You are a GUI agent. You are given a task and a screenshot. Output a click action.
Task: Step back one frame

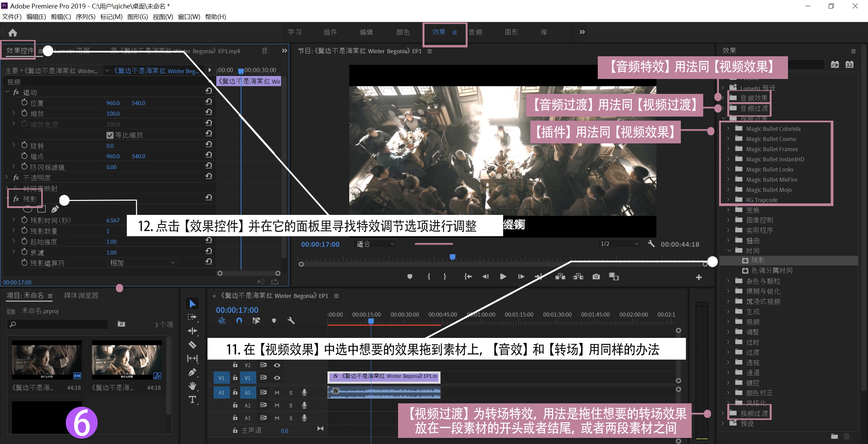pyautogui.click(x=486, y=277)
